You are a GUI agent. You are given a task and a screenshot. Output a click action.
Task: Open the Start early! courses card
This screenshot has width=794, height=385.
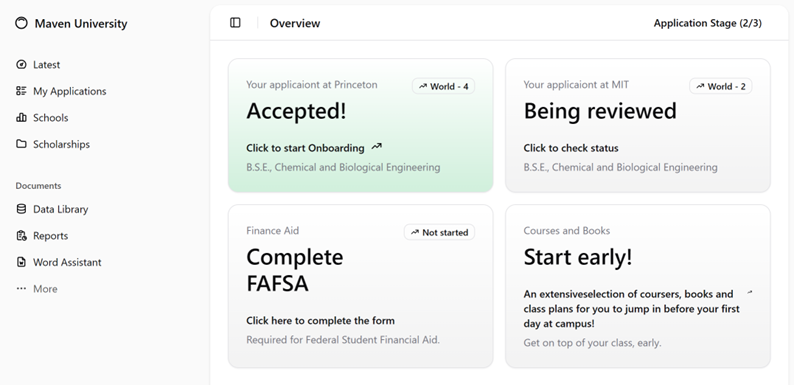[x=638, y=286]
